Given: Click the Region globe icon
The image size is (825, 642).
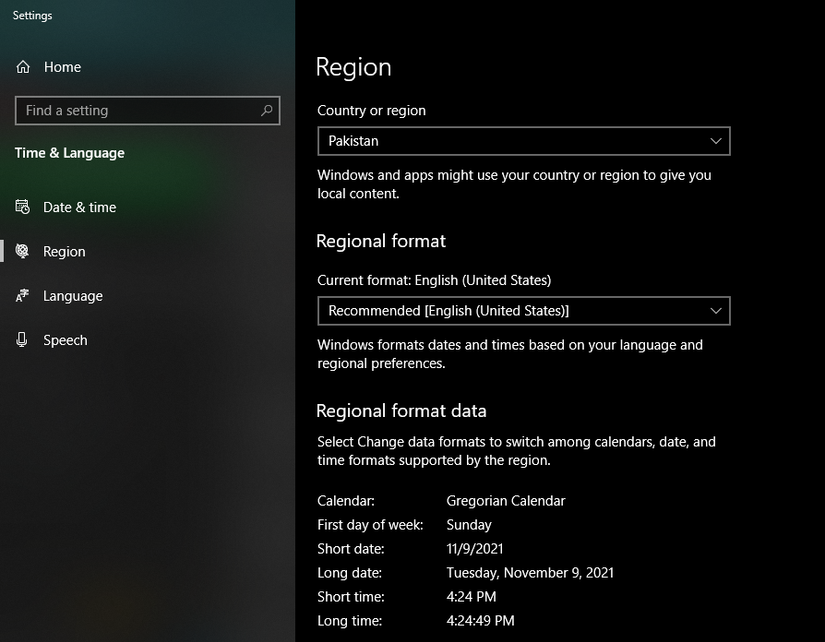Looking at the screenshot, I should click(22, 251).
